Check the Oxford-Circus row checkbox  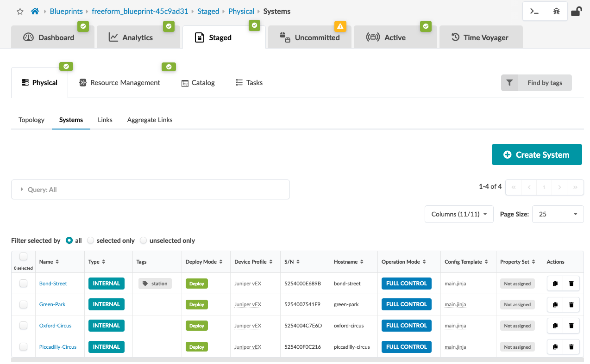23,326
